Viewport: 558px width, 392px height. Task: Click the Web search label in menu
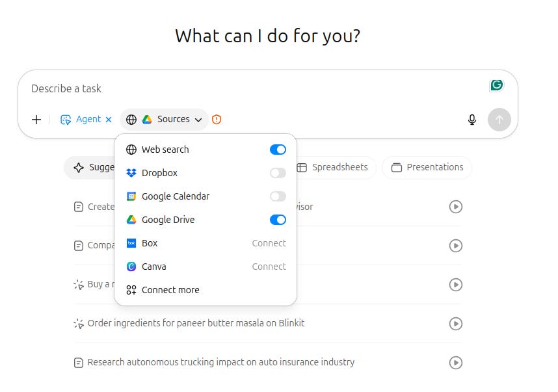click(165, 150)
